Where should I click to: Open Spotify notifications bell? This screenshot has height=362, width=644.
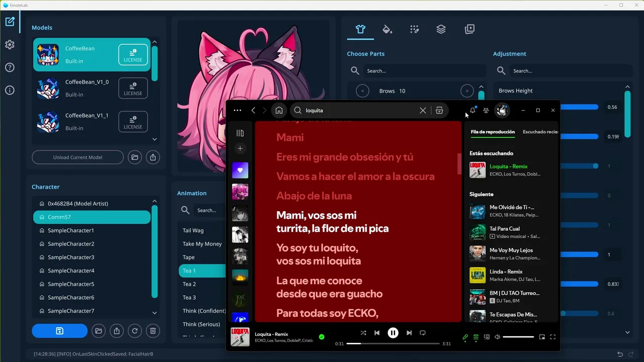pos(472,111)
